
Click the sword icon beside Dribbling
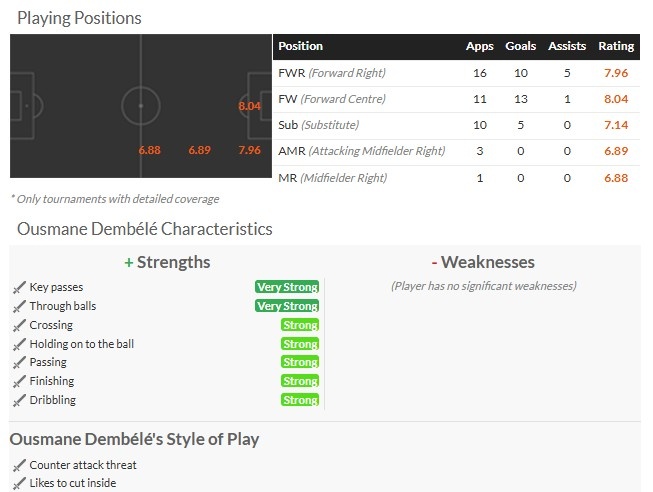(x=18, y=400)
